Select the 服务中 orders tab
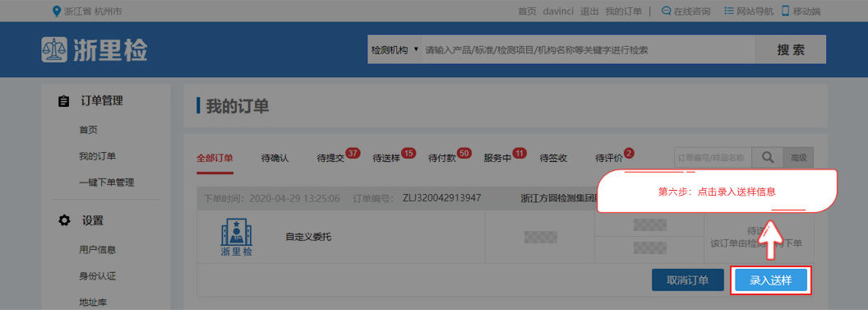This screenshot has height=310, width=868. coord(497,159)
